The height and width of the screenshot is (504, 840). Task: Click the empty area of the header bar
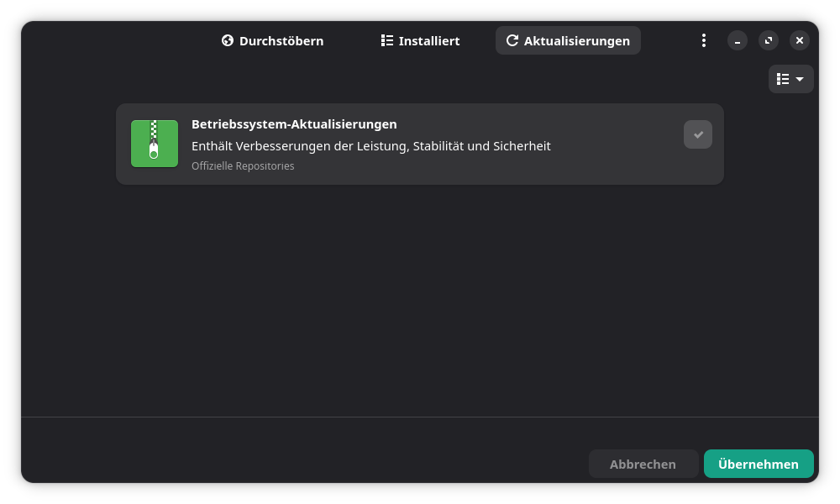[118, 40]
